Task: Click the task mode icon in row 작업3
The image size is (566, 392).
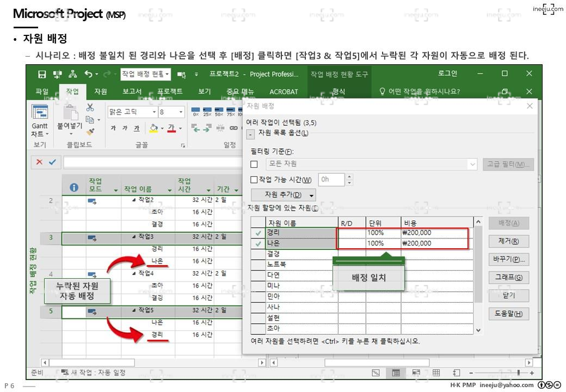Action: pyautogui.click(x=92, y=238)
